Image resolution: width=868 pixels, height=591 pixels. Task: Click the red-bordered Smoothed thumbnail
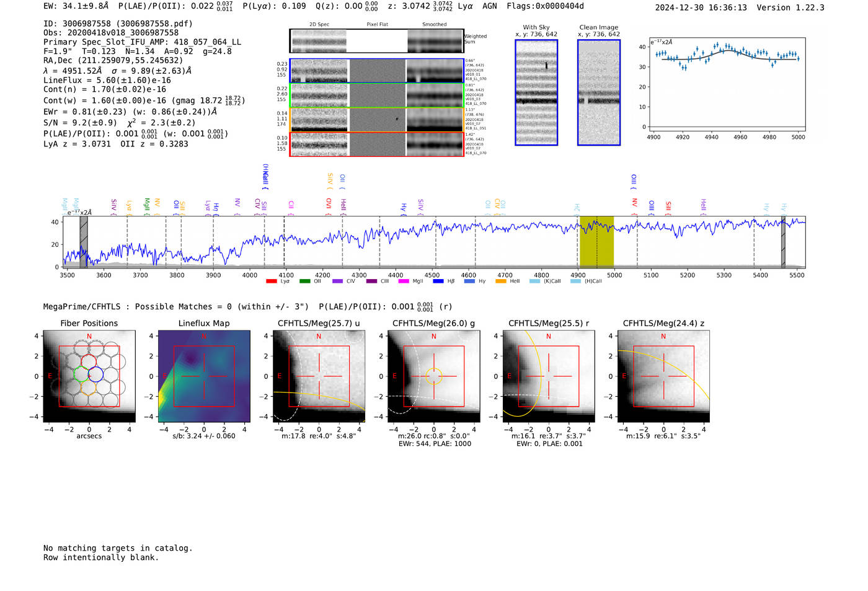(435, 144)
